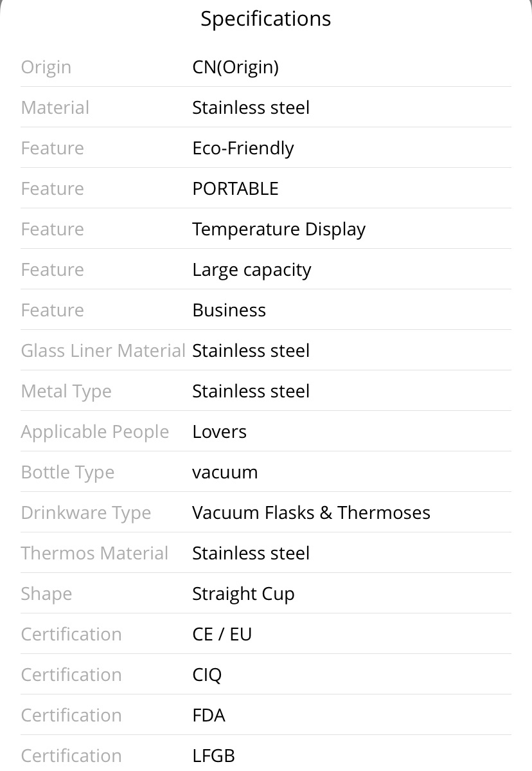Tap Vacuum Flasks & Thermoses value

pyautogui.click(x=311, y=513)
